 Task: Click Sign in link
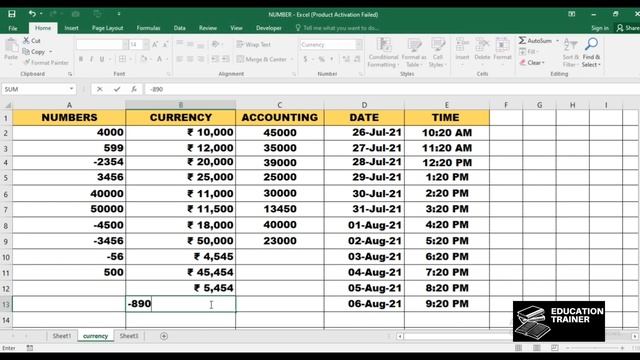click(x=600, y=28)
